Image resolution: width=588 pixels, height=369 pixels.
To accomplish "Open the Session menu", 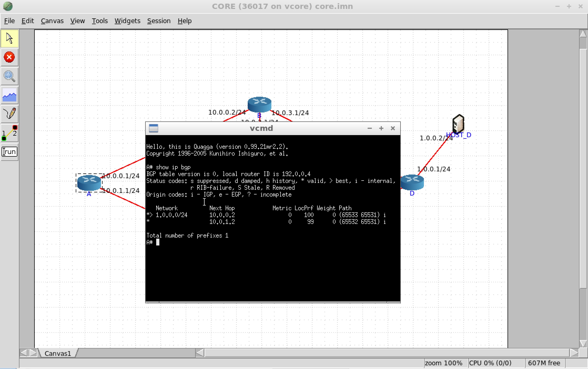I will click(159, 21).
